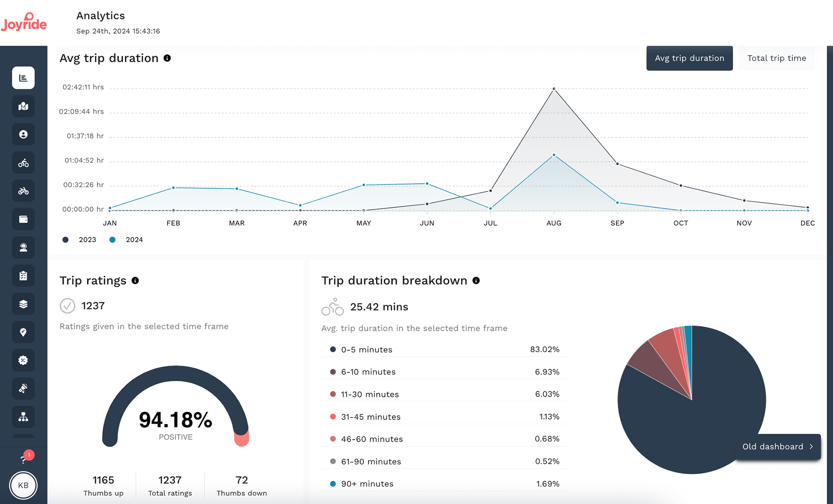Viewport: 833px width, 504px height.
Task: Toggle 2024 data series visibility
Action: pyautogui.click(x=125, y=240)
